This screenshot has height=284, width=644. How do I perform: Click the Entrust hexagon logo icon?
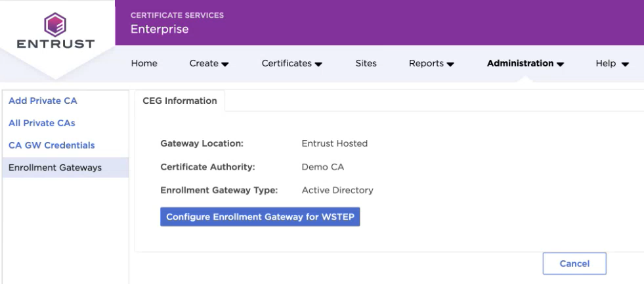tap(55, 24)
